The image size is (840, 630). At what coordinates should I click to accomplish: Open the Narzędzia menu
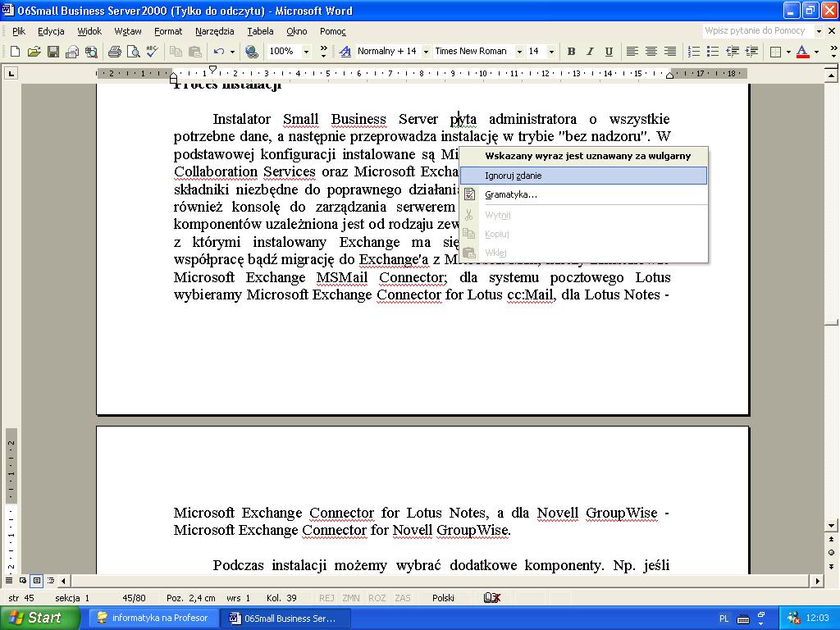point(214,31)
